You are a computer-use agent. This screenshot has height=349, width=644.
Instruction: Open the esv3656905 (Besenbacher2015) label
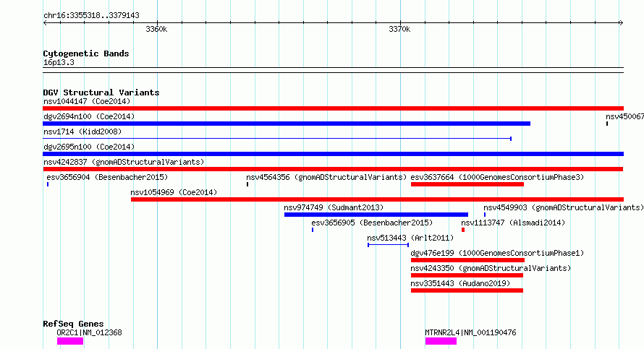click(372, 223)
